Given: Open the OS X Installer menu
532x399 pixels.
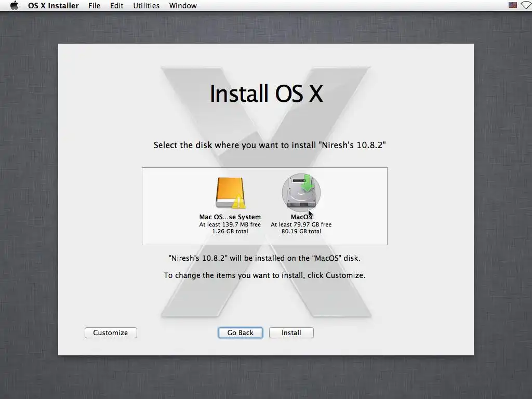Looking at the screenshot, I should [x=54, y=6].
